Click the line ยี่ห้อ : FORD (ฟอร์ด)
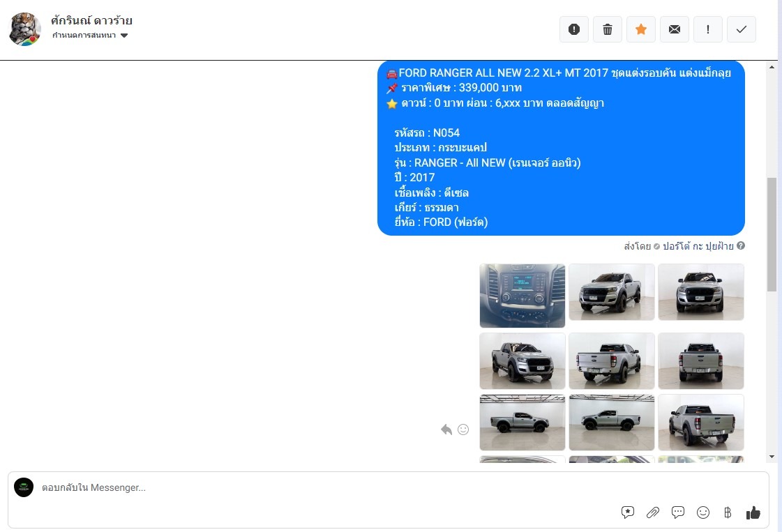 point(441,222)
